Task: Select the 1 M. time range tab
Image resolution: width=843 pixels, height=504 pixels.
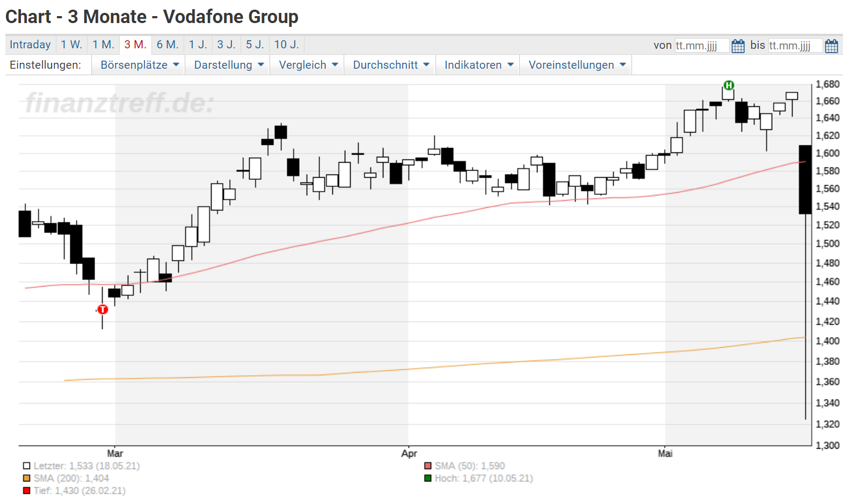Action: tap(104, 45)
